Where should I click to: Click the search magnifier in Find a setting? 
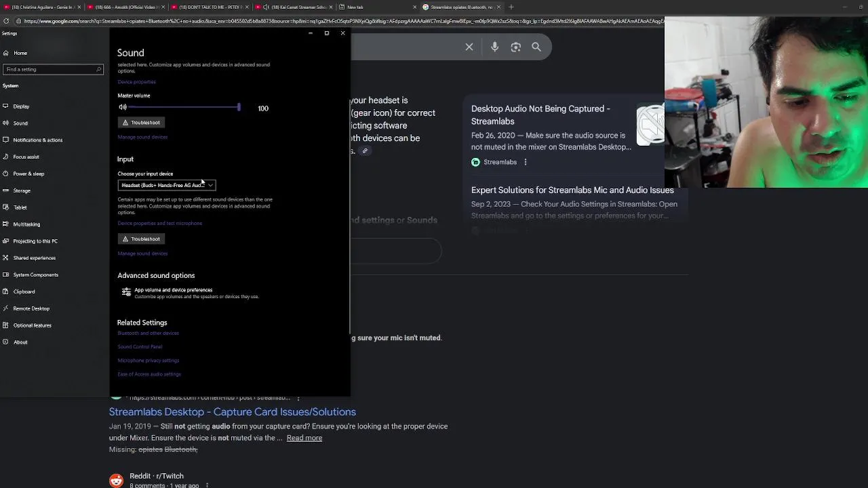point(98,69)
